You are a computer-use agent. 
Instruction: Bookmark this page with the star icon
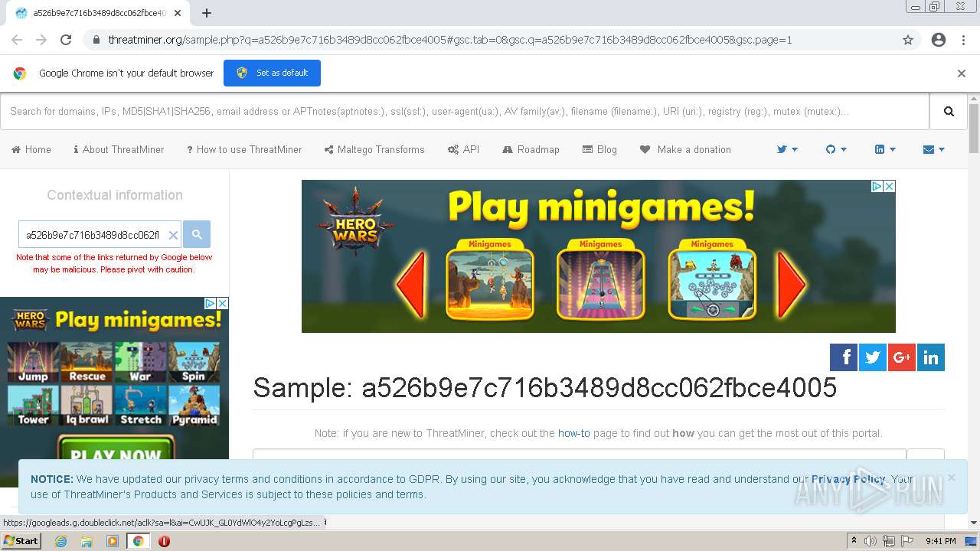coord(908,40)
